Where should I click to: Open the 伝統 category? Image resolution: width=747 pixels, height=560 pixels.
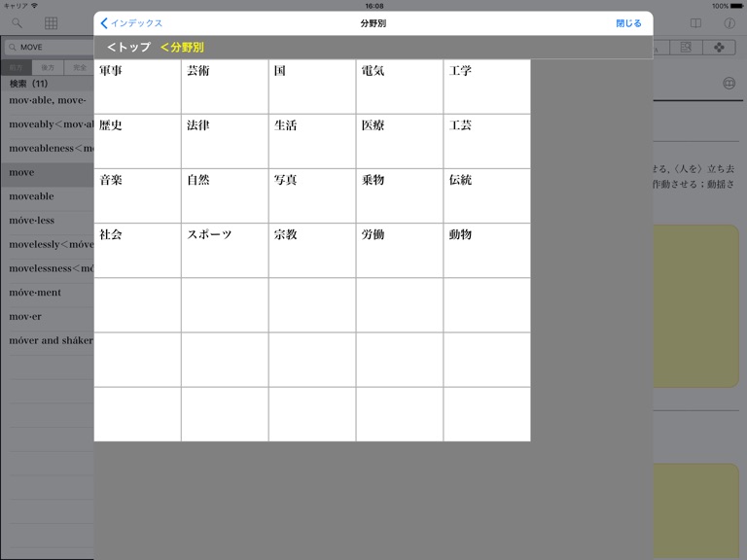pyautogui.click(x=487, y=195)
